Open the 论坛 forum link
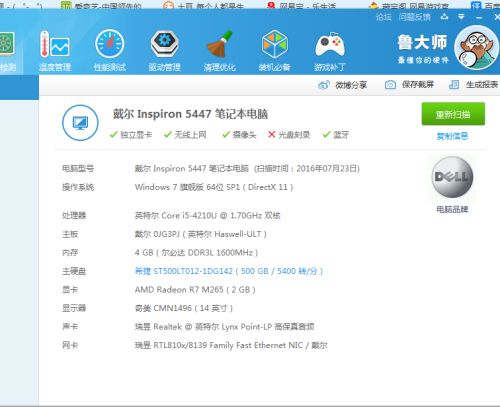500x407 pixels. 384,17
